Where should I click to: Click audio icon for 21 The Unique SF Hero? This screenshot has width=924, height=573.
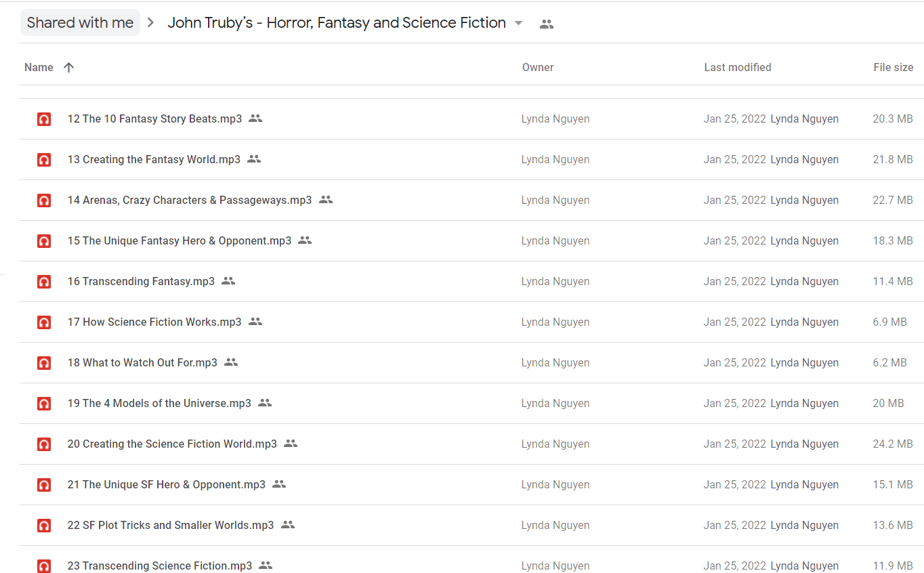[44, 485]
